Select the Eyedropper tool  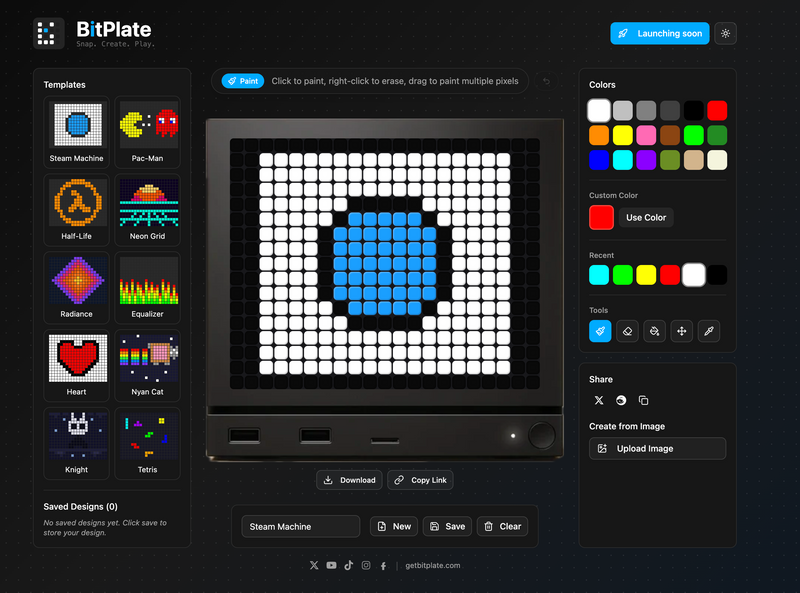point(708,331)
